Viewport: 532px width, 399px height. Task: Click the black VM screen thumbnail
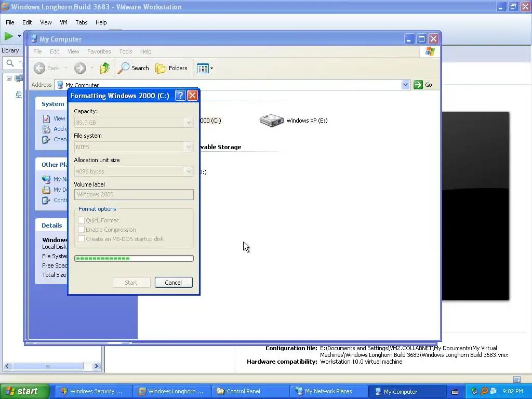[x=475, y=206]
